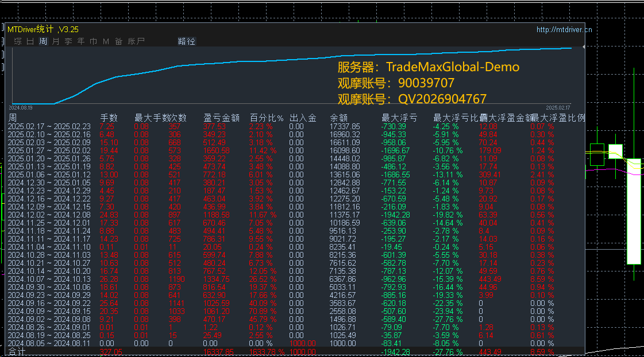Select the 周 weekly statistics tab
644x357 pixels.
pos(43,41)
